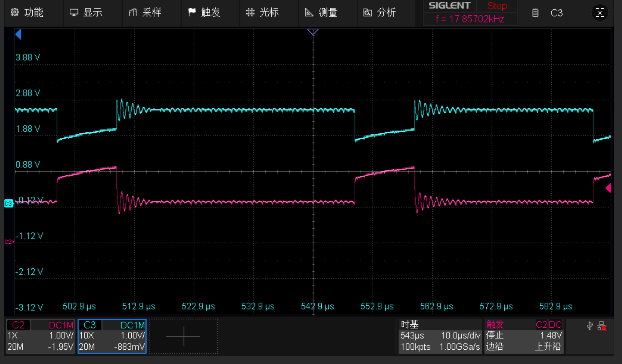Click the 3.88 V vertical axis label
622x364 pixels.
point(28,57)
